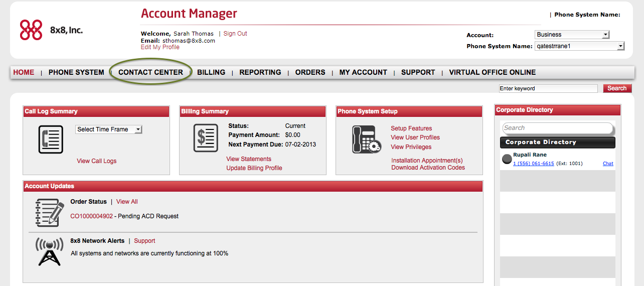Open the Phone System Name dropdown qatestrrane1
The image size is (644, 286).
coord(580,46)
